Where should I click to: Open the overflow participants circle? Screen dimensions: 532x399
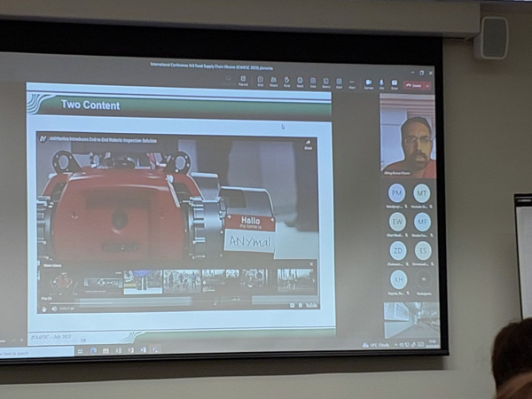(424, 279)
